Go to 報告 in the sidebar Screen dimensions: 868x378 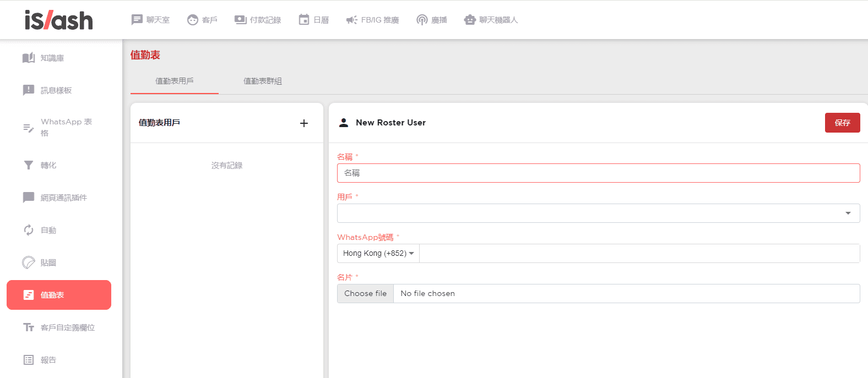pyautogui.click(x=48, y=360)
